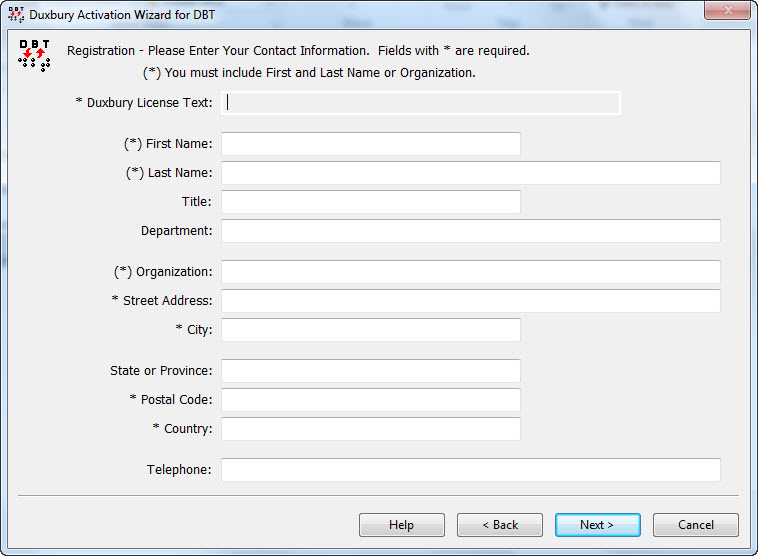
Task: Click the 'State or Province:' label
Action: tap(161, 371)
